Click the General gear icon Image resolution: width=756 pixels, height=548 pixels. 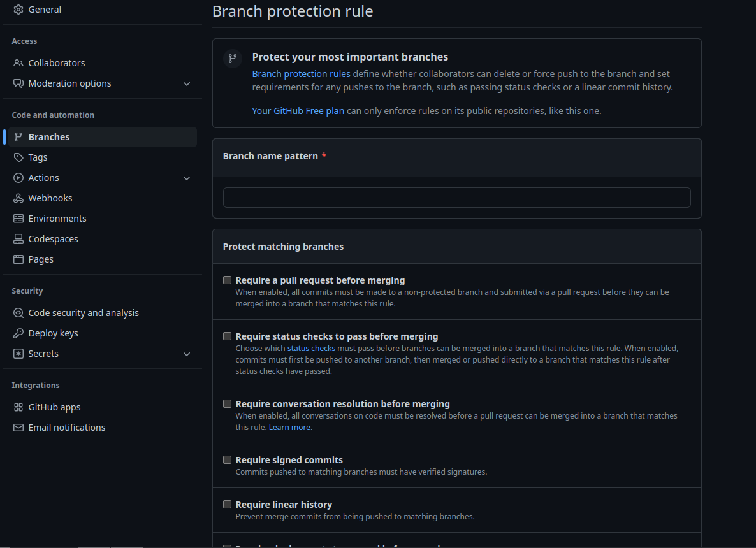pyautogui.click(x=18, y=10)
